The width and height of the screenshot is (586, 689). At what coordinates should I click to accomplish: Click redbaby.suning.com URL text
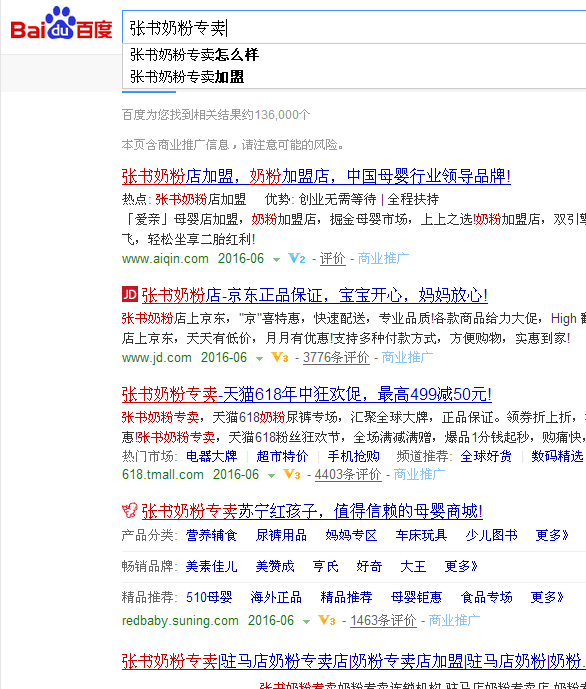point(180,620)
